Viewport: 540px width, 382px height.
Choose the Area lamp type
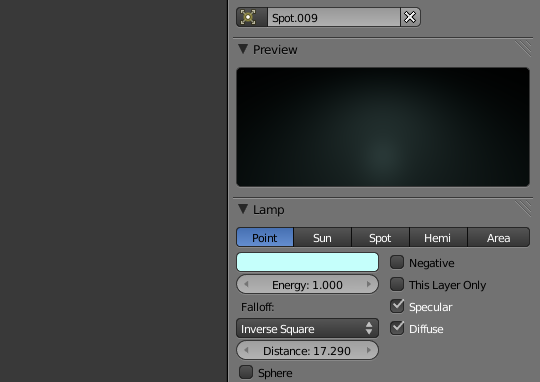[x=498, y=237]
